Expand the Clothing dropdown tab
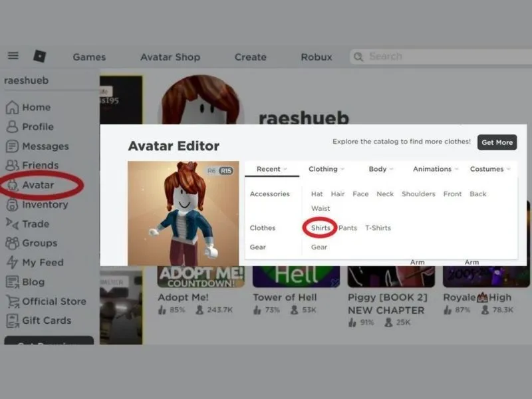Screen dimensions: 532x399 pyautogui.click(x=327, y=169)
